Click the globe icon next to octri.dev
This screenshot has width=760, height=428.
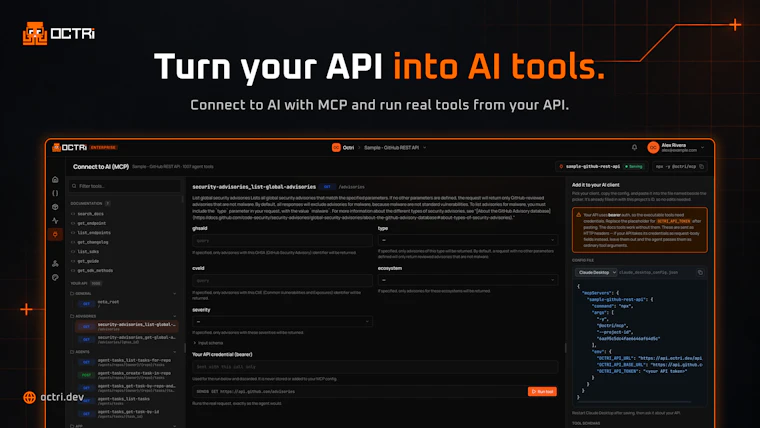[x=30, y=397]
